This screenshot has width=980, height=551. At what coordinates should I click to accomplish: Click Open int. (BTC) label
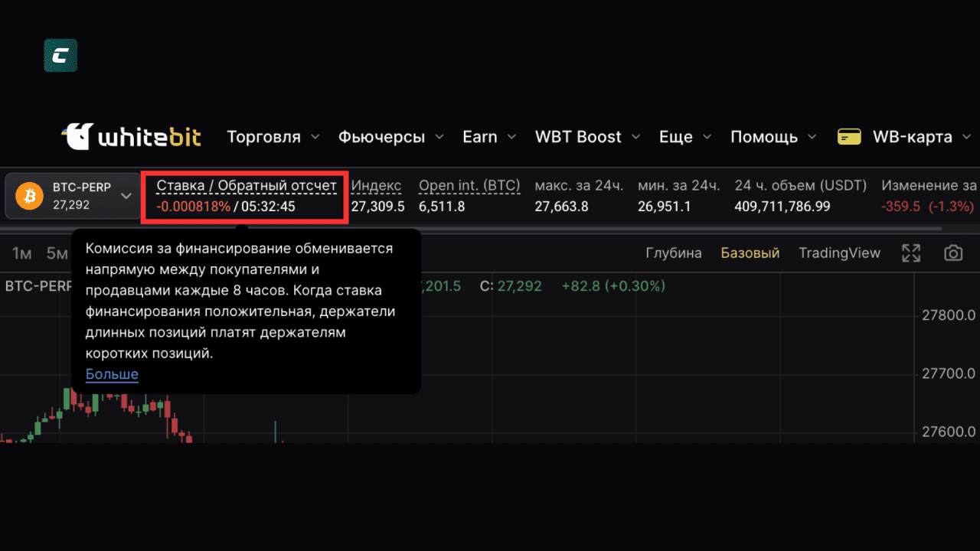(x=469, y=186)
